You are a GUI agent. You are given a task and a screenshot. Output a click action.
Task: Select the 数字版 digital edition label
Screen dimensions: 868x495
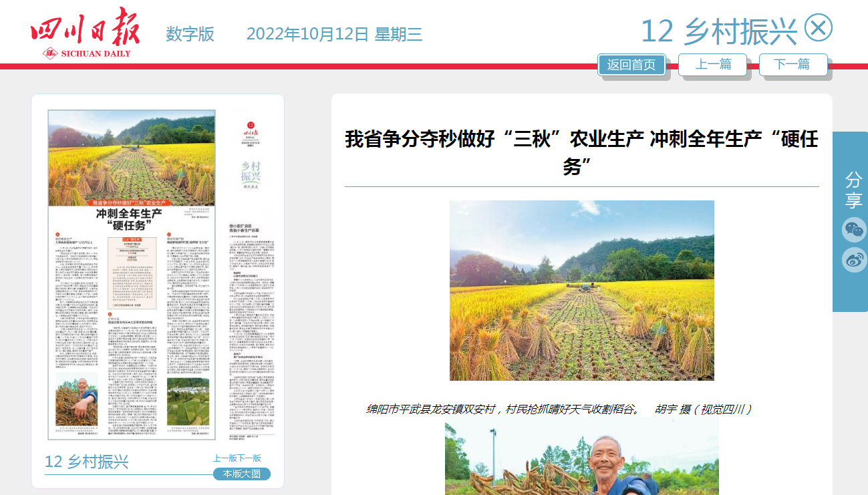pyautogui.click(x=190, y=34)
